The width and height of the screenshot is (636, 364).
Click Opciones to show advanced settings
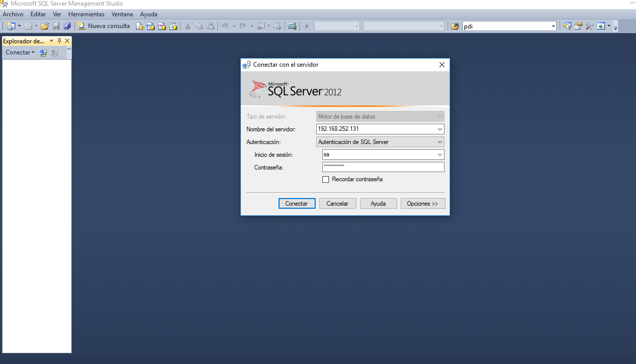point(423,203)
